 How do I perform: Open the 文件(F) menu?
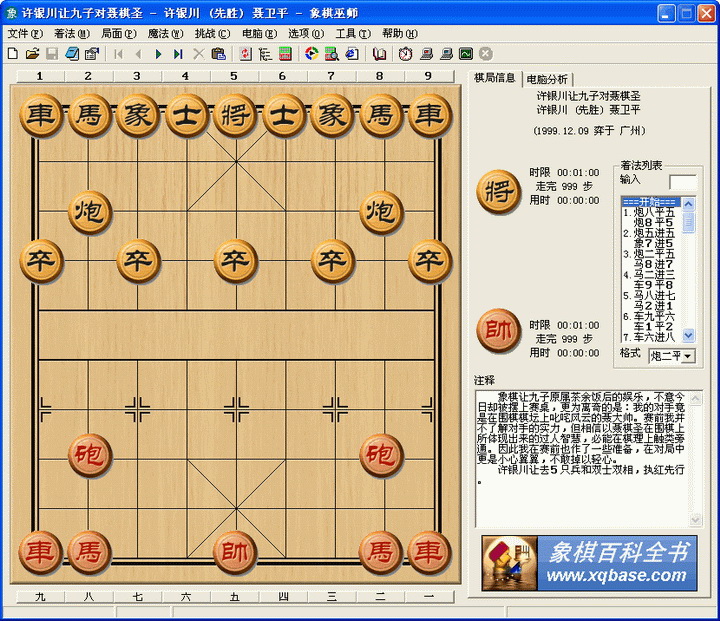25,34
